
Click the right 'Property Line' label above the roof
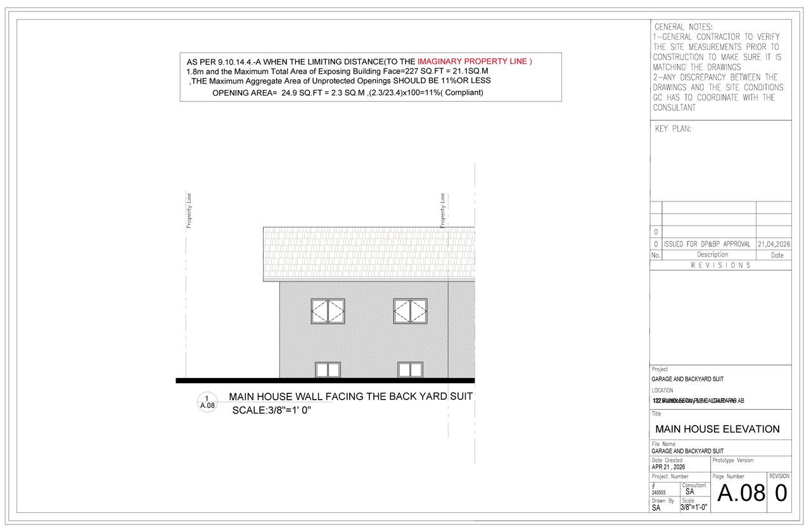click(x=443, y=210)
